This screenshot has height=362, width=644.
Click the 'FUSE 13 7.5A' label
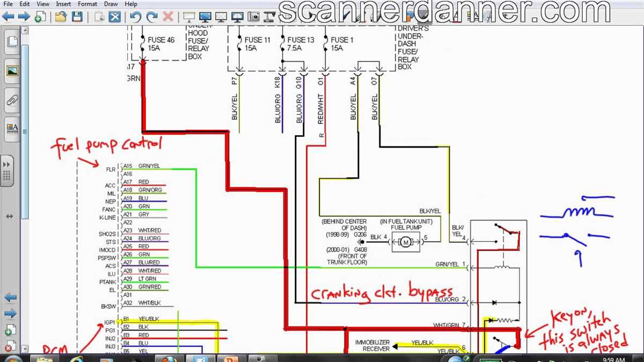click(x=301, y=44)
